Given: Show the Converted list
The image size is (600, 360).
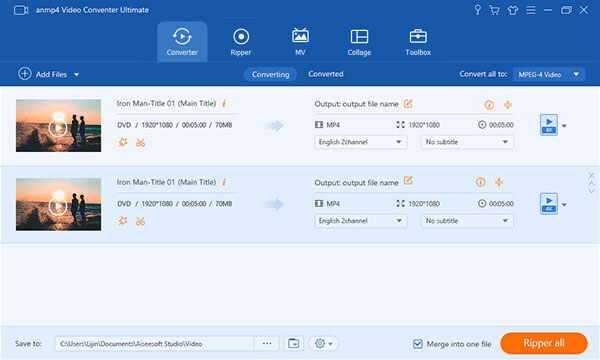Looking at the screenshot, I should pos(326,74).
